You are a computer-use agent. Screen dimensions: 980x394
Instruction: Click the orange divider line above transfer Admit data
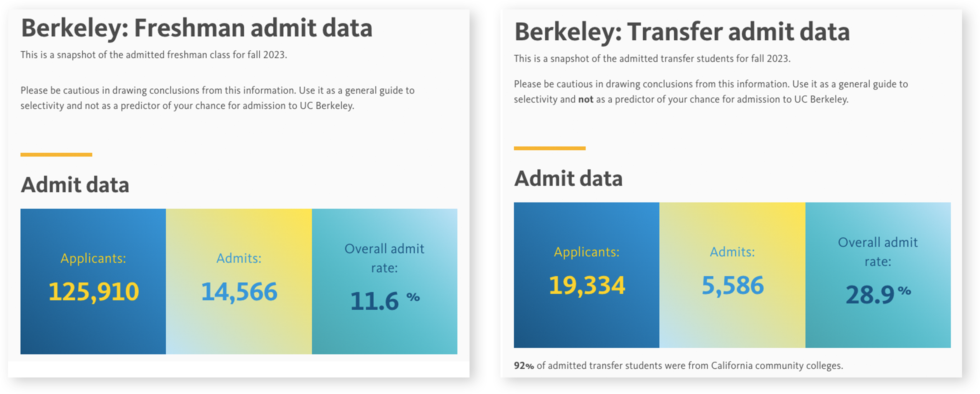point(550,148)
